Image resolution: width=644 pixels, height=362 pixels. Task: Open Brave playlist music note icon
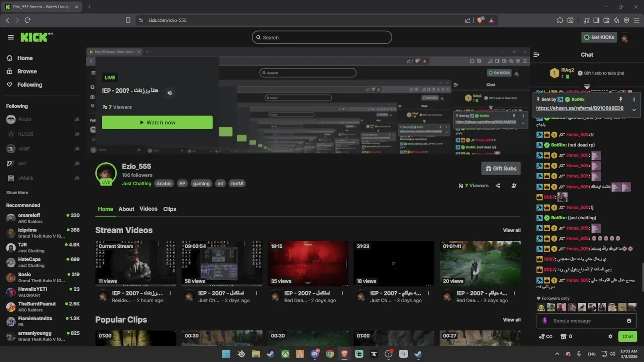(586, 20)
